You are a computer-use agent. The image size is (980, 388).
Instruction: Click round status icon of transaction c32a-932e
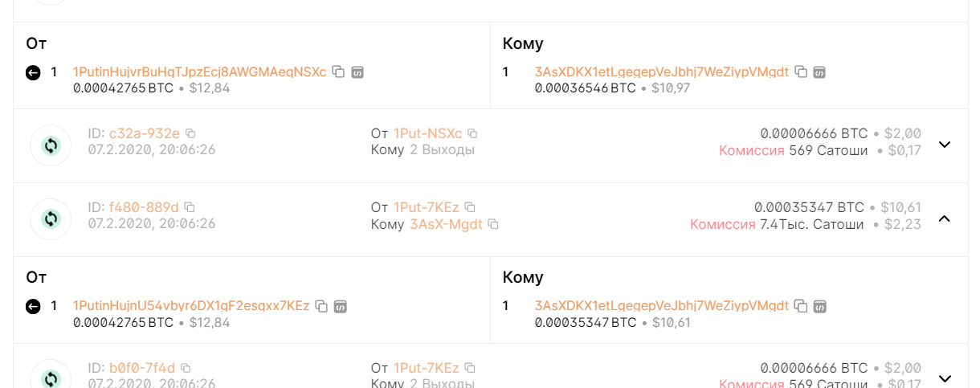coord(51,145)
